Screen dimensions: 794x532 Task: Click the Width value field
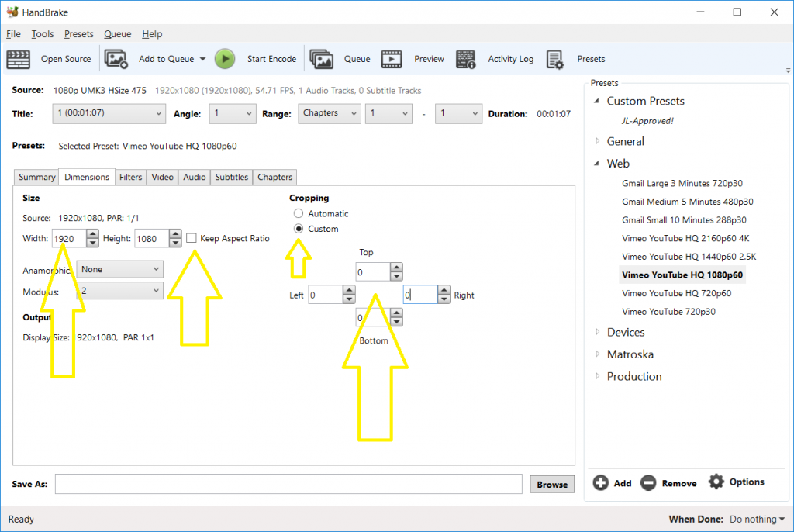69,239
